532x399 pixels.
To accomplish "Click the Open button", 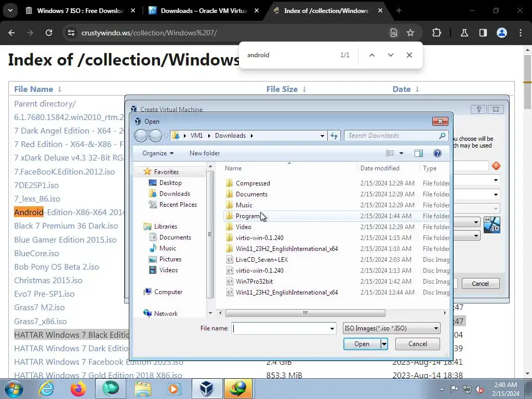I will coord(362,344).
